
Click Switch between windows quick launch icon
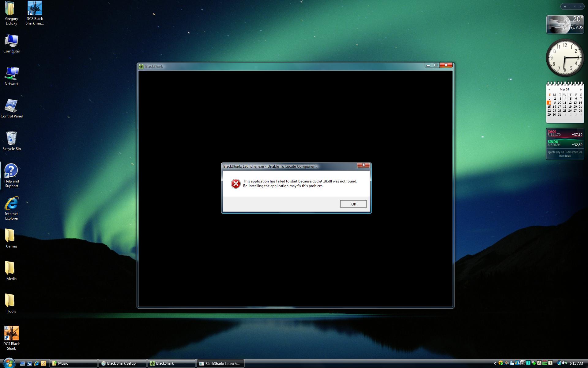coord(29,363)
